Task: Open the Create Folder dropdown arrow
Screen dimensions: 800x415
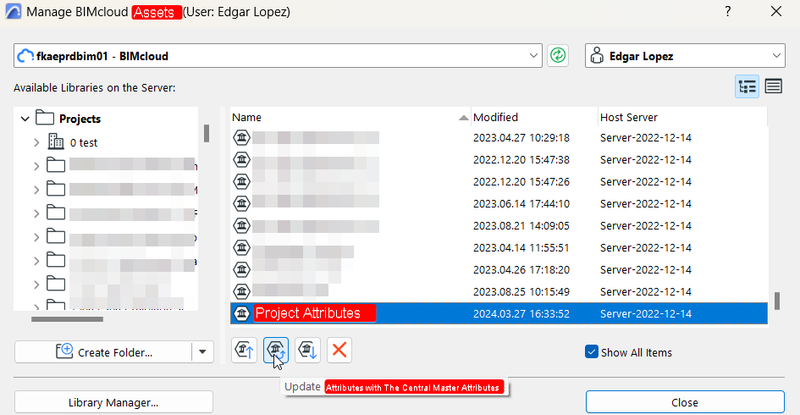Action: pyautogui.click(x=203, y=352)
